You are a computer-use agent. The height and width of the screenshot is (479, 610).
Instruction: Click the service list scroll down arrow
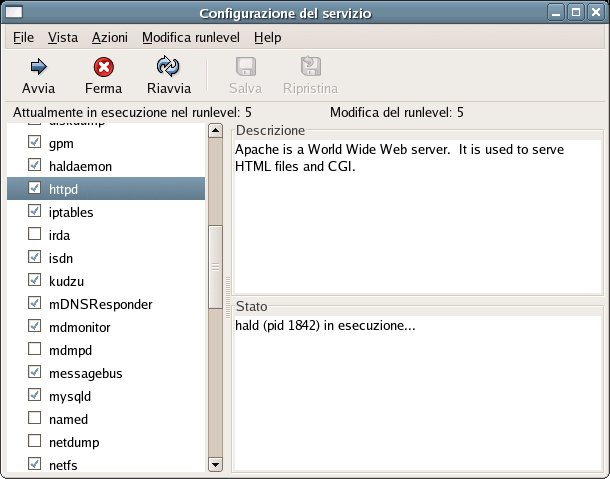pos(215,464)
